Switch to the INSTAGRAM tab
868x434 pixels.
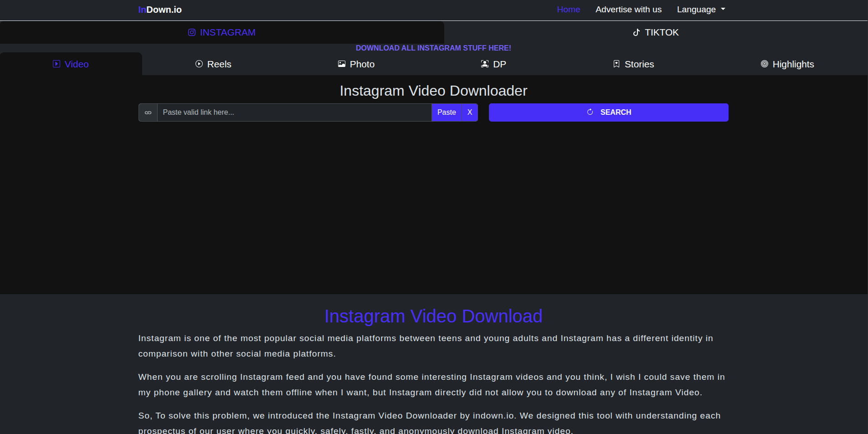[x=222, y=32]
